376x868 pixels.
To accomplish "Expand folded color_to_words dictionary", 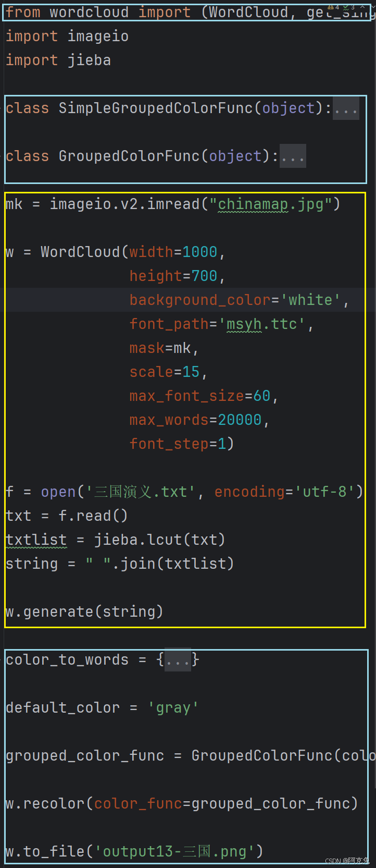I will point(178,660).
